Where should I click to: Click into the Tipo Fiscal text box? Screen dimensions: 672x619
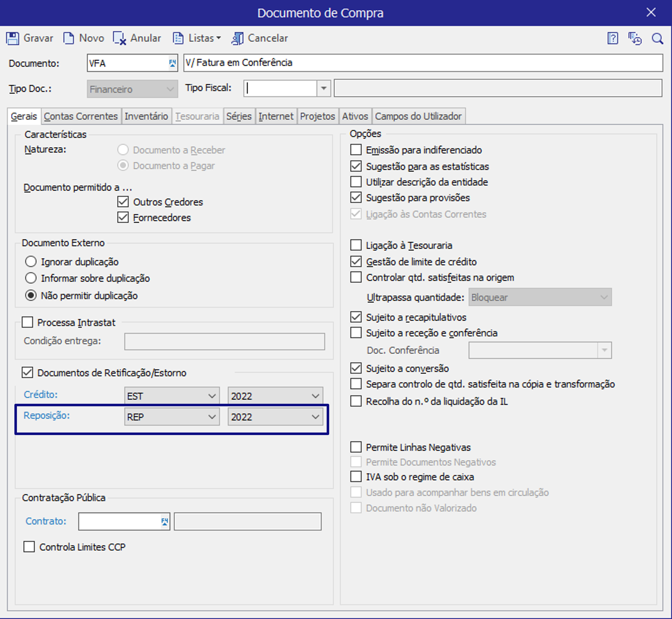(280, 88)
